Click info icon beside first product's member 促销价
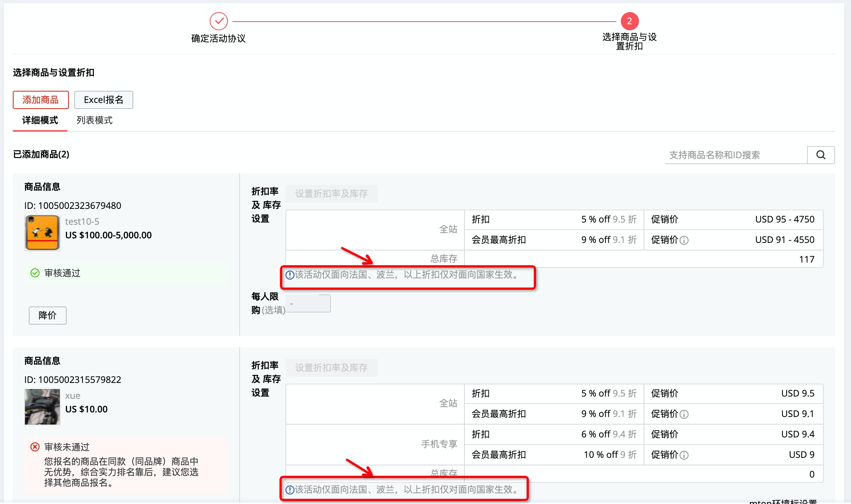The height and width of the screenshot is (504, 851). [x=684, y=240]
